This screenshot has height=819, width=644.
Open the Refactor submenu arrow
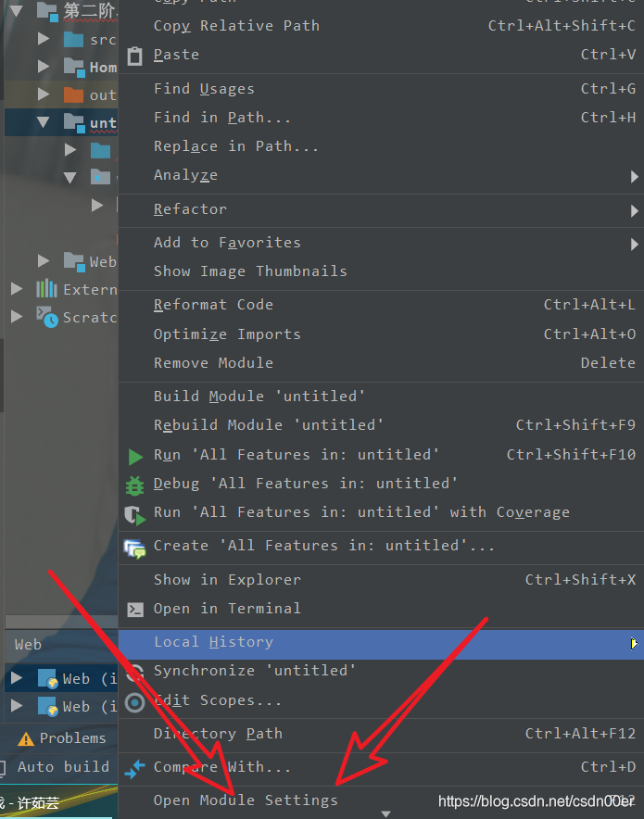pyautogui.click(x=634, y=211)
